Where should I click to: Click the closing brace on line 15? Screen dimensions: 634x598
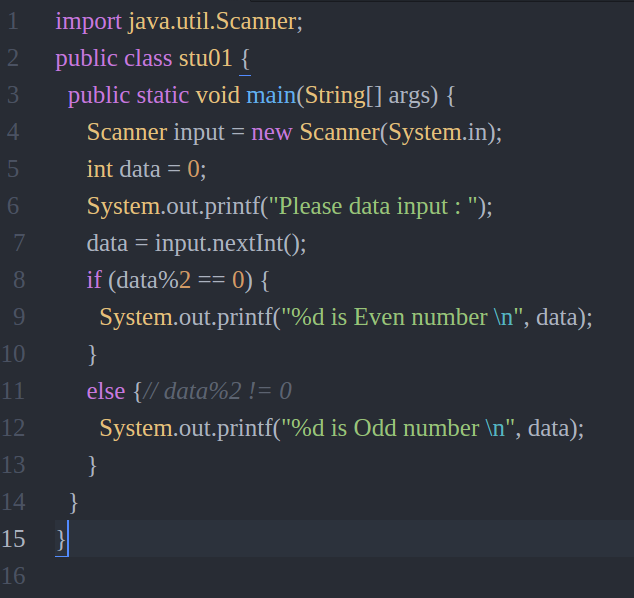pyautogui.click(x=61, y=540)
